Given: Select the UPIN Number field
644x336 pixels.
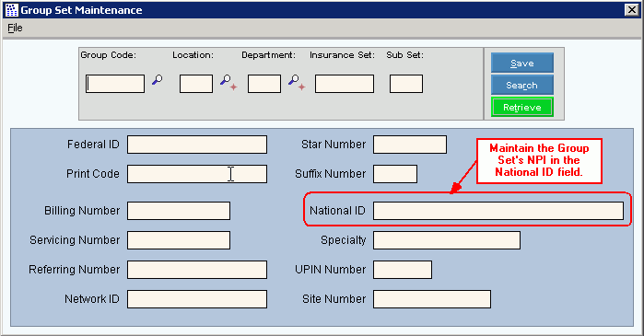Looking at the screenshot, I should pyautogui.click(x=403, y=270).
